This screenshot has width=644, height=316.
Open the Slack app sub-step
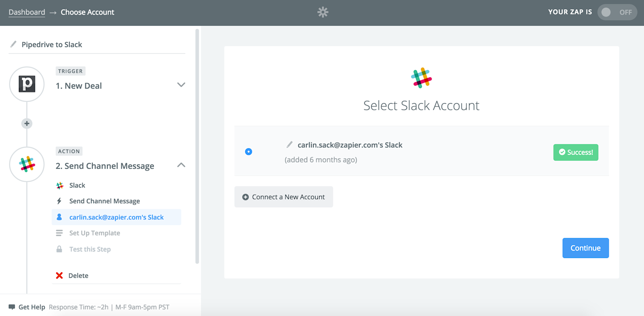tap(77, 185)
